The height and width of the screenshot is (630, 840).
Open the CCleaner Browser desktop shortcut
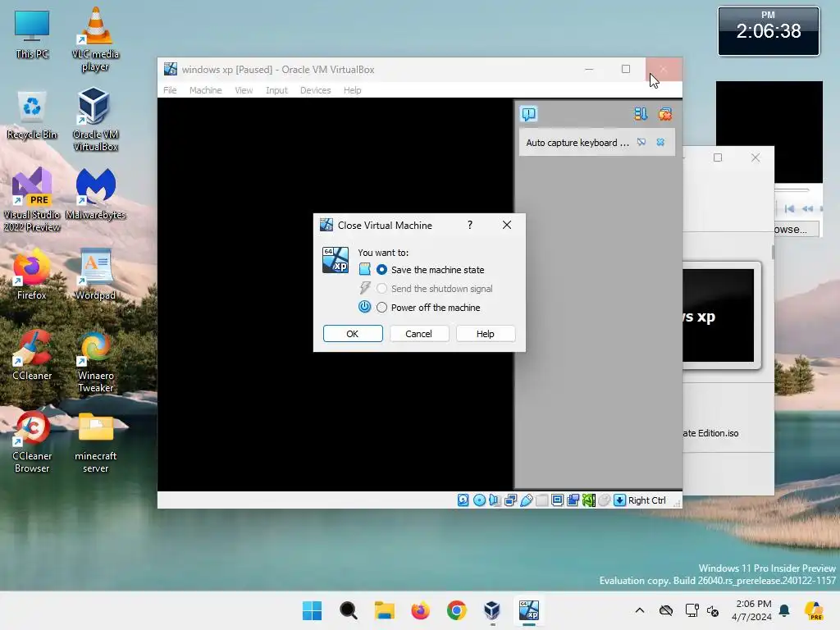[32, 441]
